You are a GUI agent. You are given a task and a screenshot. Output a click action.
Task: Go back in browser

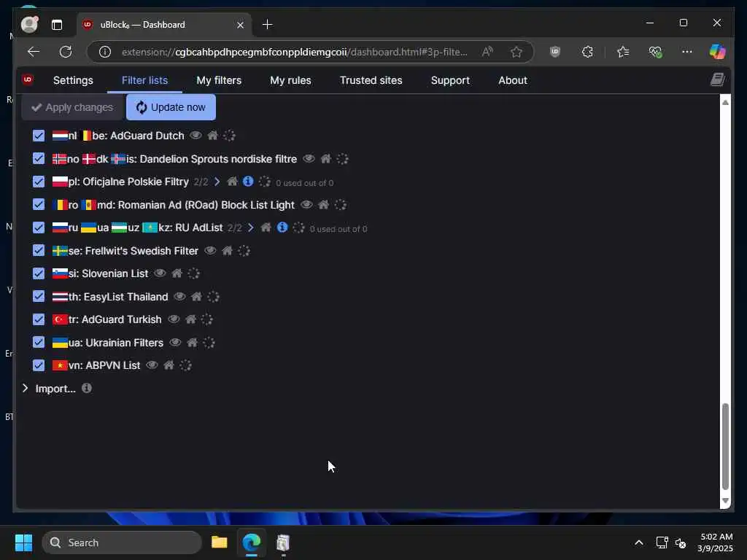[x=33, y=52]
